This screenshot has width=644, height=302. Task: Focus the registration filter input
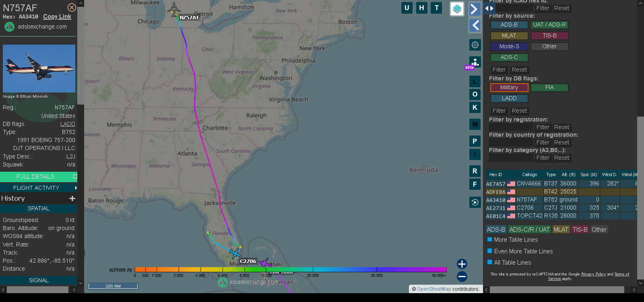click(511, 127)
